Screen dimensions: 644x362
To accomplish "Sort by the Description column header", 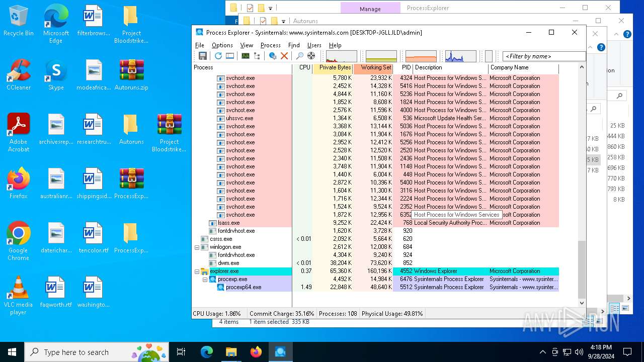I will click(451, 67).
